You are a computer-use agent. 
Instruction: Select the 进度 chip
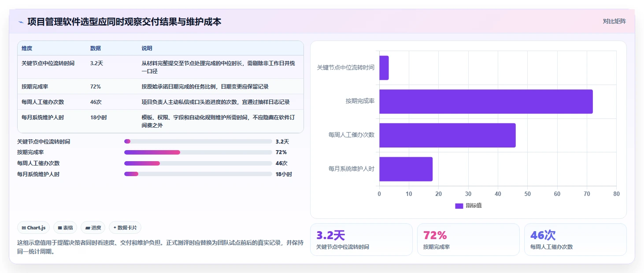pos(93,228)
